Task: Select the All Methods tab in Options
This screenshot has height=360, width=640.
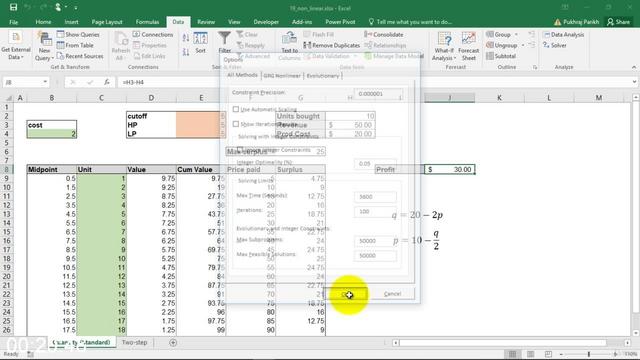Action: [x=242, y=75]
